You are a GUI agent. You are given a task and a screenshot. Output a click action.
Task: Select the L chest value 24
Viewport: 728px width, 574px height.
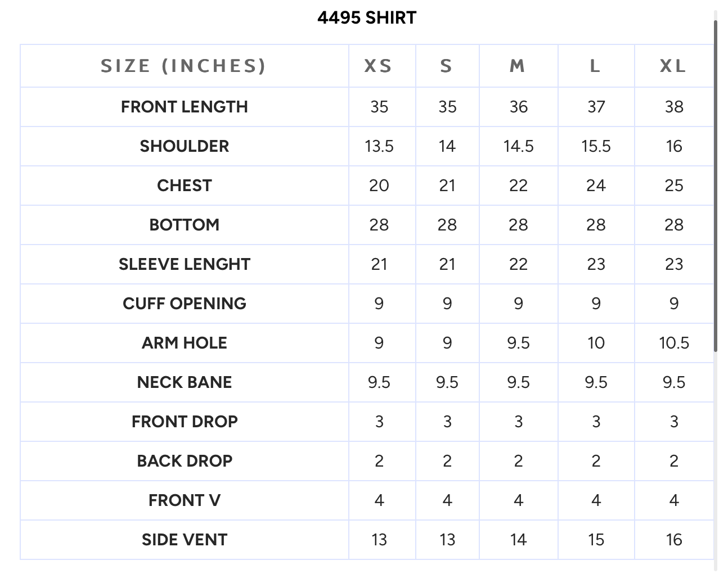pyautogui.click(x=596, y=186)
